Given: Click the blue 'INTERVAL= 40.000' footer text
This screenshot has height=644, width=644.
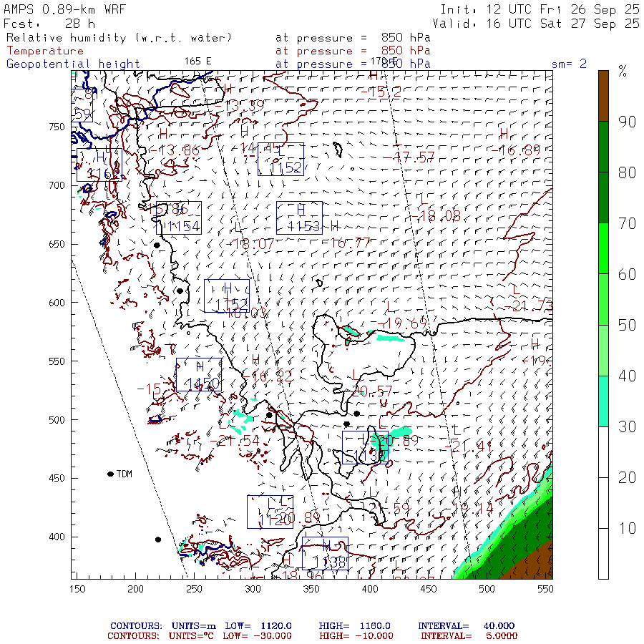Looking at the screenshot, I should click(x=466, y=626).
